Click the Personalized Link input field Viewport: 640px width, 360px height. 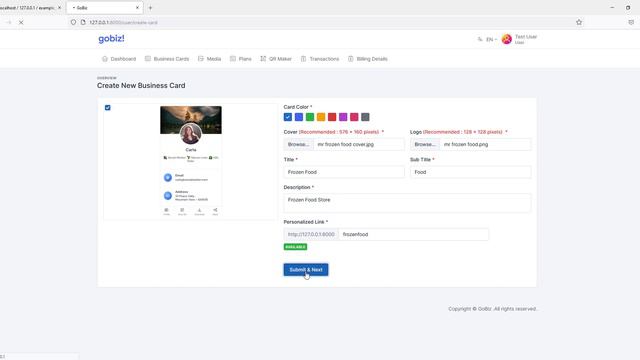coord(413,234)
